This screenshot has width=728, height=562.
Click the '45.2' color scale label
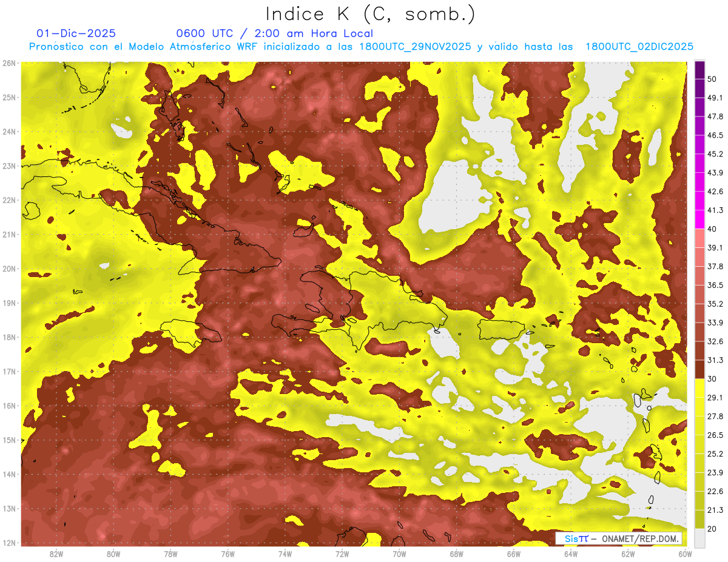[715, 154]
